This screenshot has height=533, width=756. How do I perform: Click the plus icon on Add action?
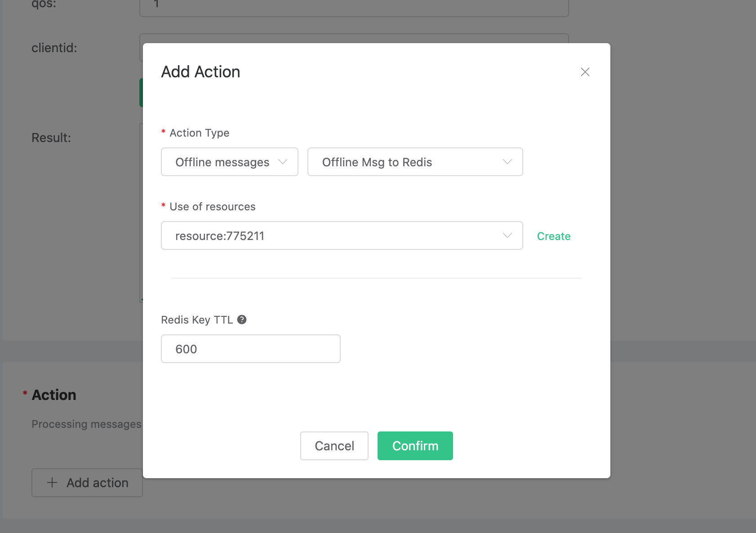click(x=52, y=482)
